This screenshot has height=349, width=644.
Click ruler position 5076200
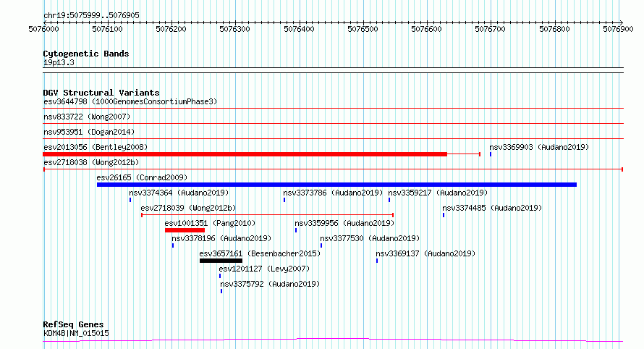pyautogui.click(x=171, y=29)
